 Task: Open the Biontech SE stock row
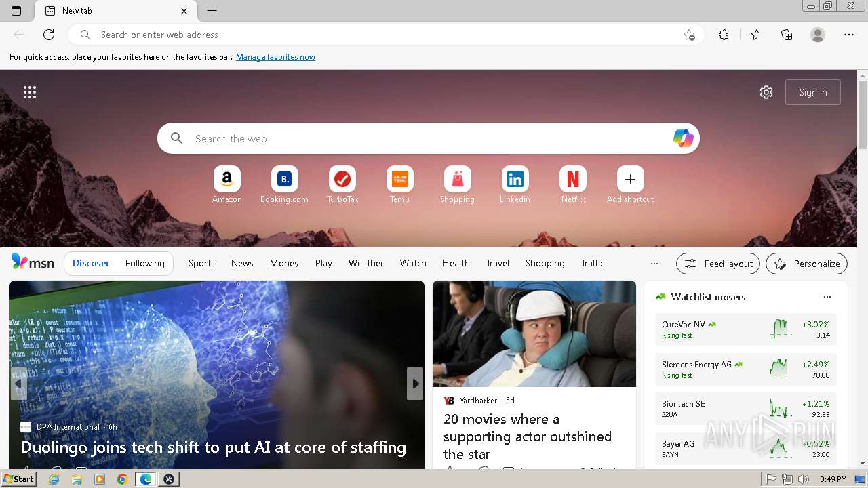[x=746, y=409]
